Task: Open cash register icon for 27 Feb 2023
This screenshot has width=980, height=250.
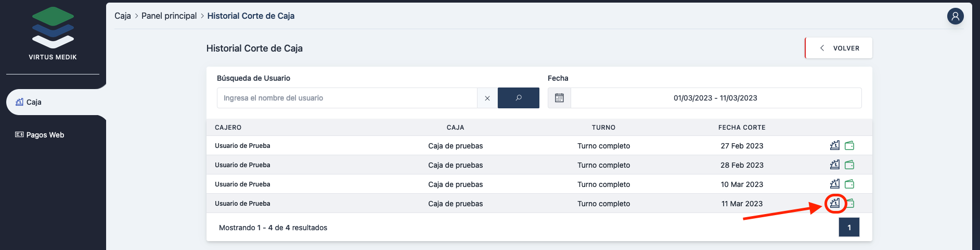Action: [834, 145]
